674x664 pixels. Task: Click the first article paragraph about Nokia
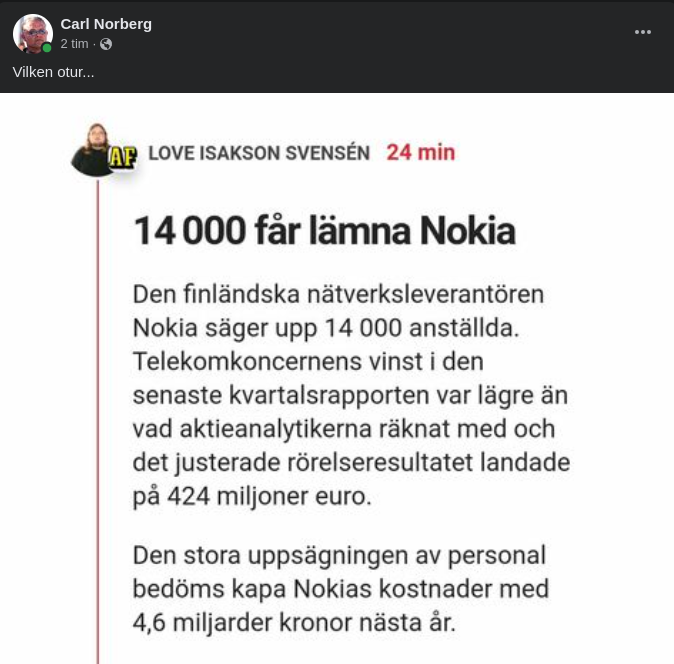click(x=352, y=395)
